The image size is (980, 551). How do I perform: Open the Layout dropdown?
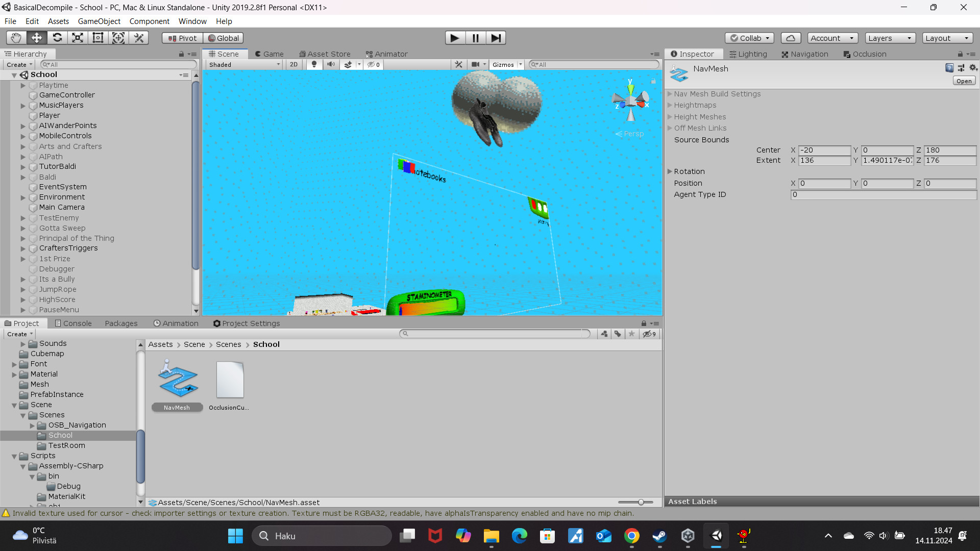(x=947, y=38)
